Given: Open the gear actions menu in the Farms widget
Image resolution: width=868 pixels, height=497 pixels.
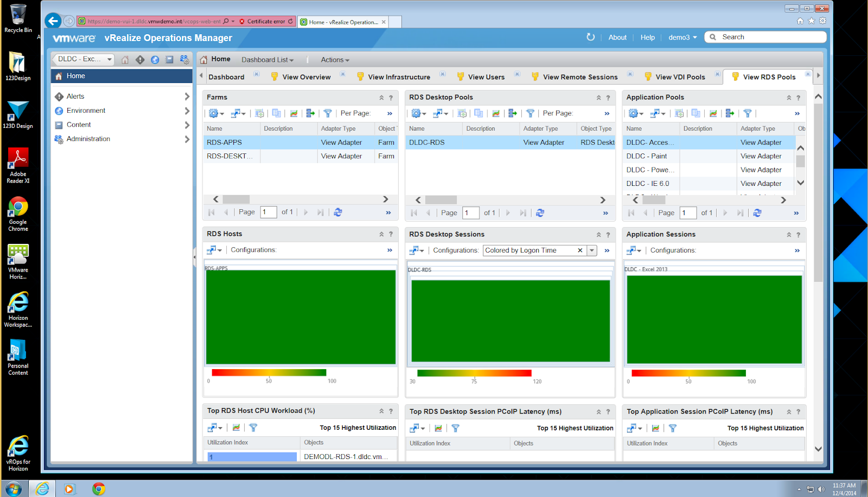Looking at the screenshot, I should [x=216, y=113].
